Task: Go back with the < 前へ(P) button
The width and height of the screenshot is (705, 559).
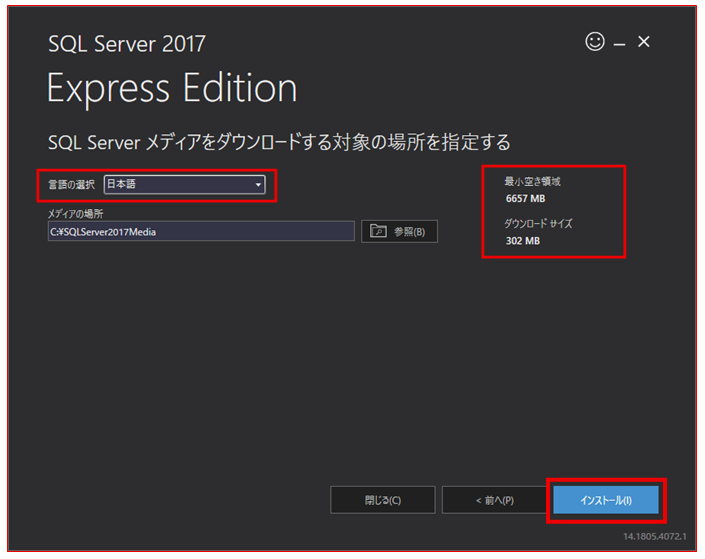Action: (495, 500)
